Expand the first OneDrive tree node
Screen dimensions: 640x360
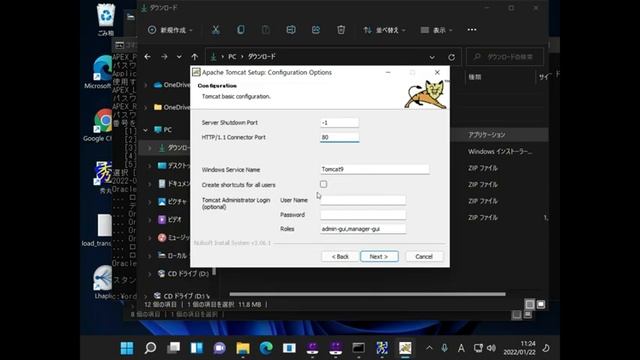pyautogui.click(x=146, y=85)
